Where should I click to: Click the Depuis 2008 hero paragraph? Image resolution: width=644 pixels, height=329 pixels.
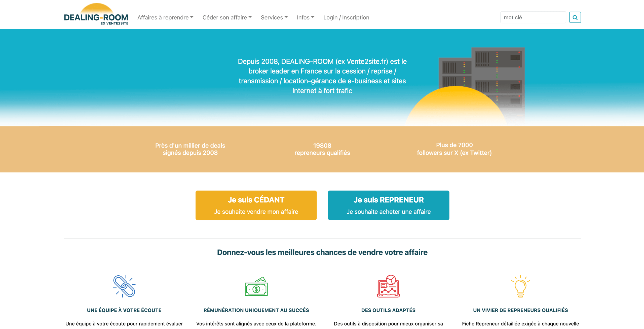coord(322,76)
